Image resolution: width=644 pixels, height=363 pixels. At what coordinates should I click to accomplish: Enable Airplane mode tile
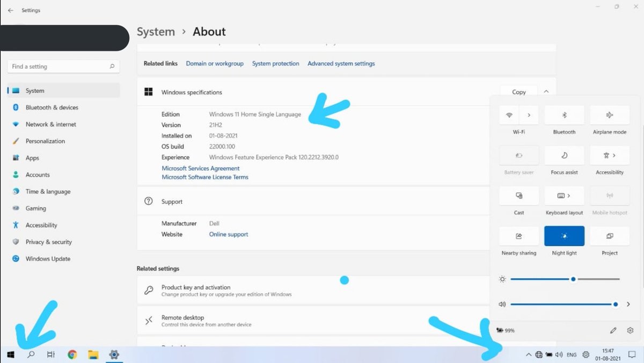point(610,115)
